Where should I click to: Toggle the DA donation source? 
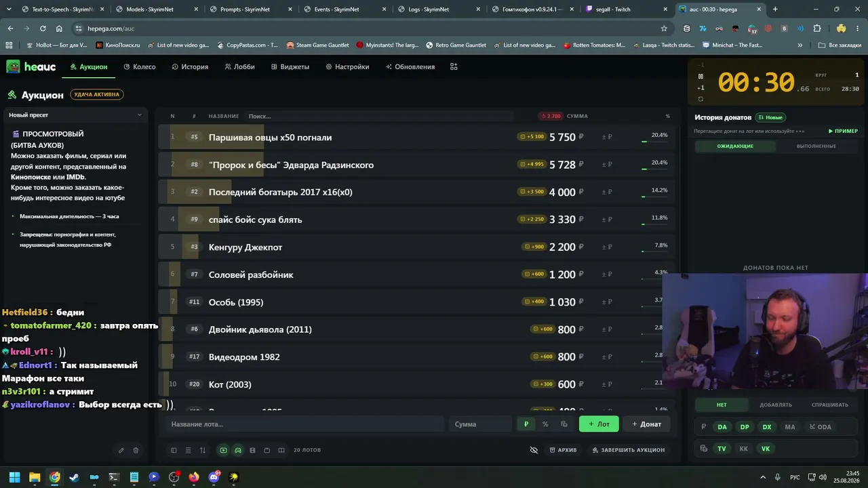pyautogui.click(x=722, y=427)
